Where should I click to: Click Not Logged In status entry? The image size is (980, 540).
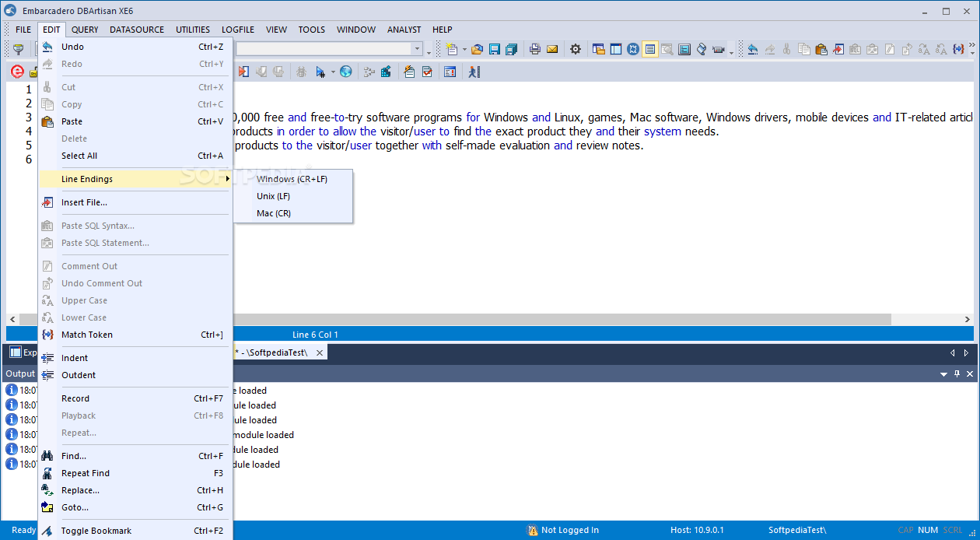[563, 530]
